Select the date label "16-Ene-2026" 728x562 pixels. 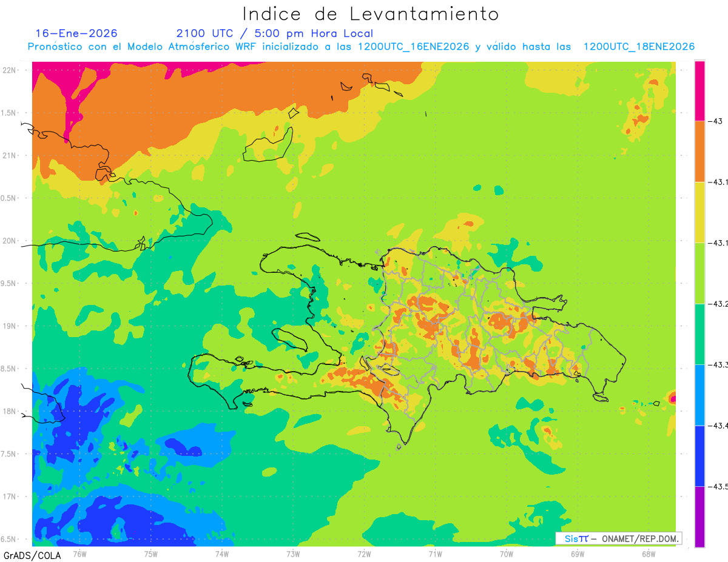pyautogui.click(x=76, y=33)
